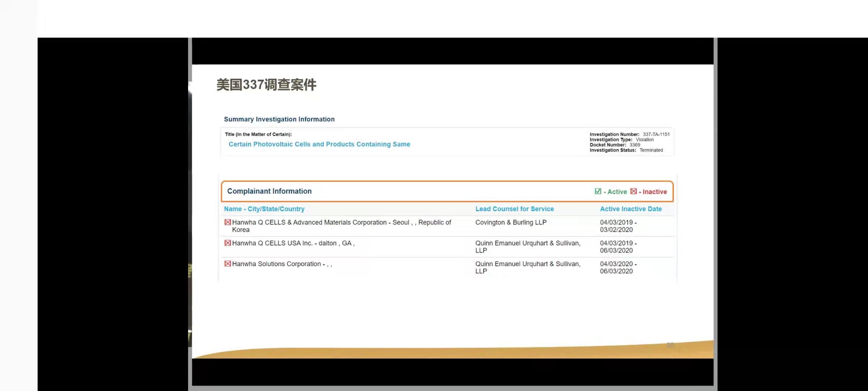This screenshot has width=868, height=391.
Task: Click inactive icon beside Hanwha Q CELLS & Advanced Materials
Action: [x=227, y=222]
